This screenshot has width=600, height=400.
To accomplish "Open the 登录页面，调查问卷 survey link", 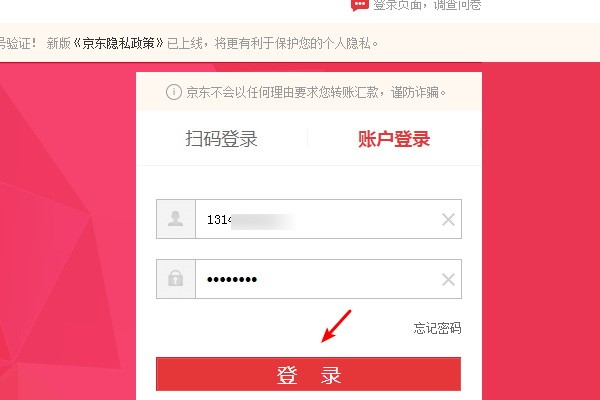I will point(427,5).
